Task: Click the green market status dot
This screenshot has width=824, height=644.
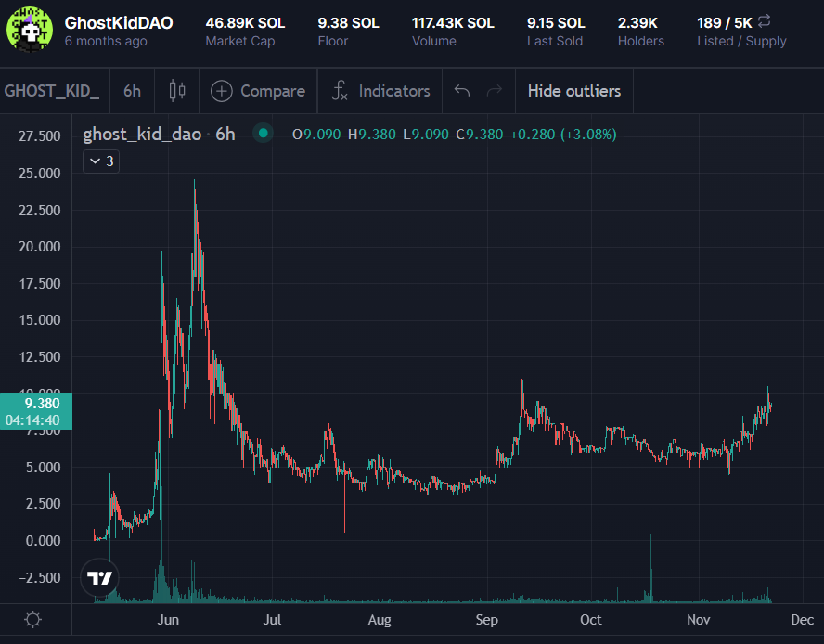Action: coord(264,134)
